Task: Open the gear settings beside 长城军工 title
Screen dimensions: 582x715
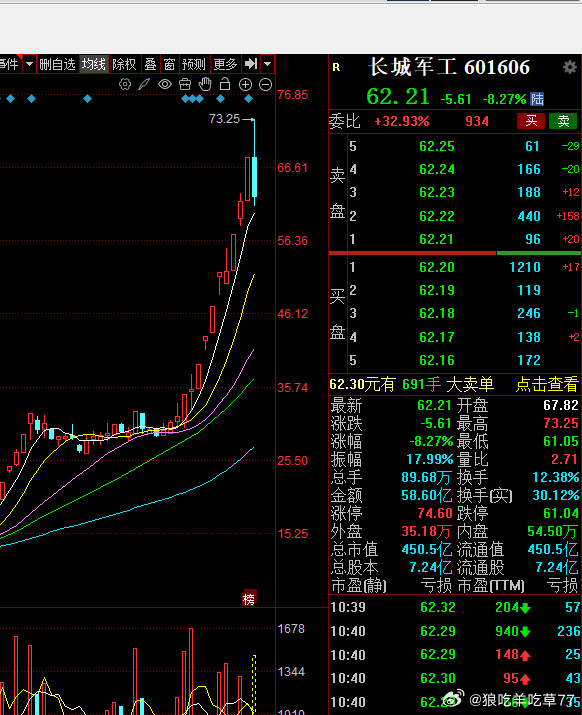Action: point(569,67)
